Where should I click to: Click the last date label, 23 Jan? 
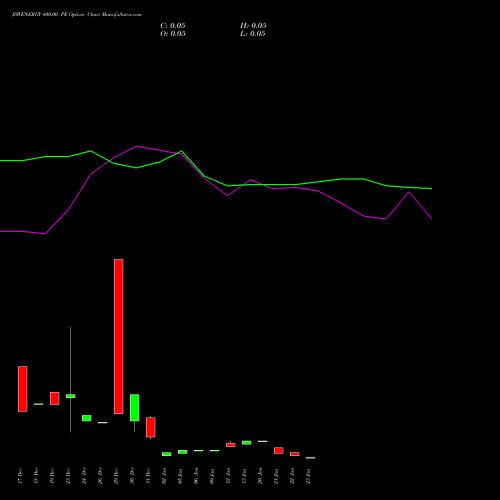tap(308, 476)
